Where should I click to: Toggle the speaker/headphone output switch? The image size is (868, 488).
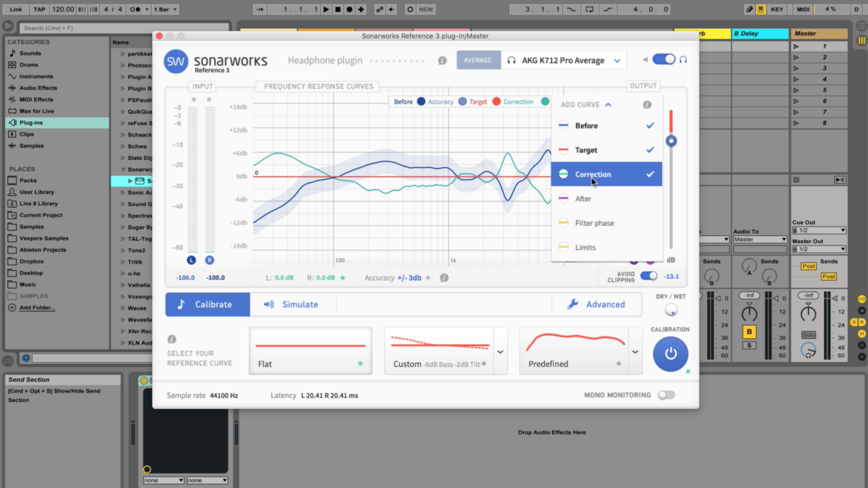(x=663, y=60)
